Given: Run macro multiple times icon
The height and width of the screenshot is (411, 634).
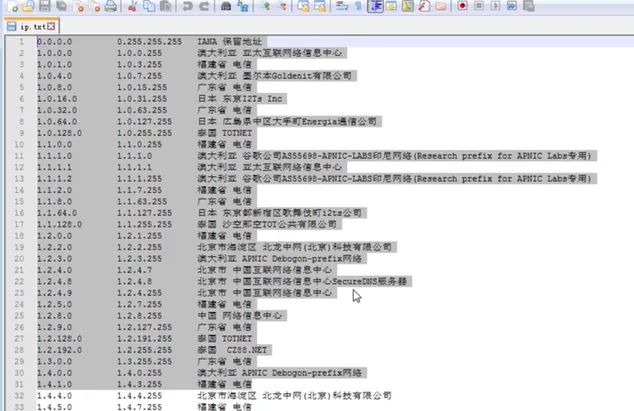Looking at the screenshot, I should (x=511, y=6).
